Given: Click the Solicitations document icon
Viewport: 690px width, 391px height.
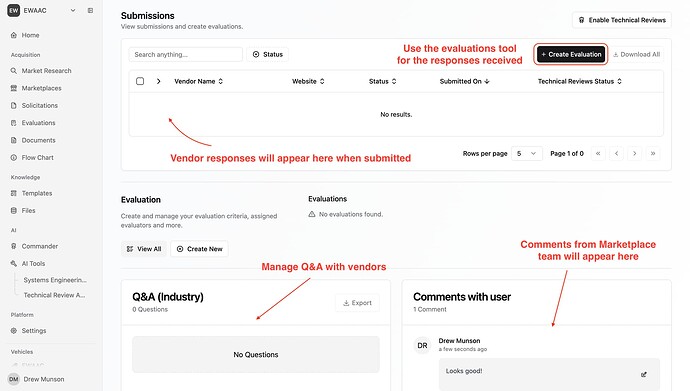Looking at the screenshot, I should point(14,106).
